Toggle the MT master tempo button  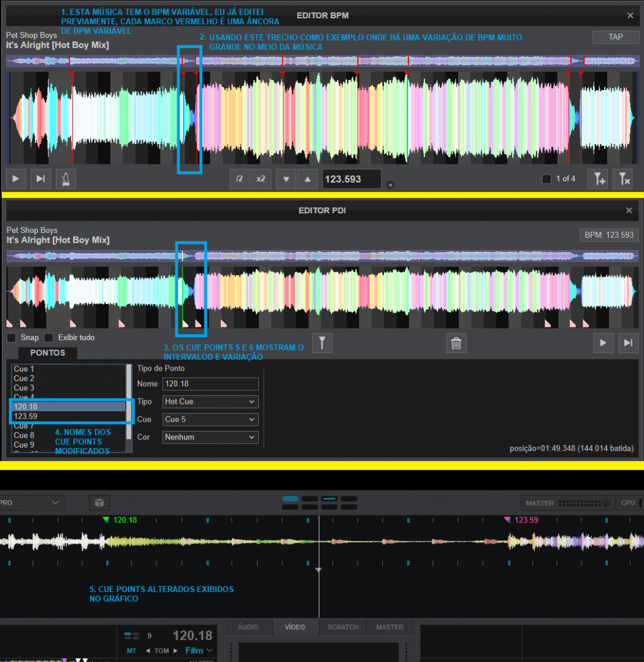131,650
